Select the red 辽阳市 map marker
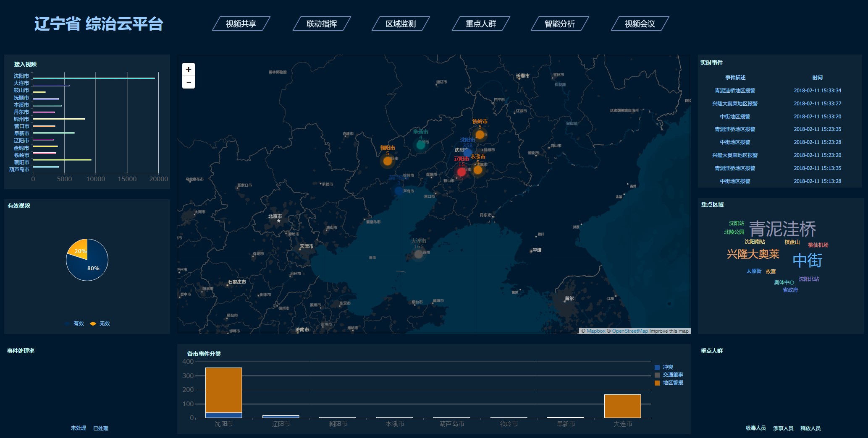Image resolution: width=868 pixels, height=438 pixels. [x=462, y=172]
